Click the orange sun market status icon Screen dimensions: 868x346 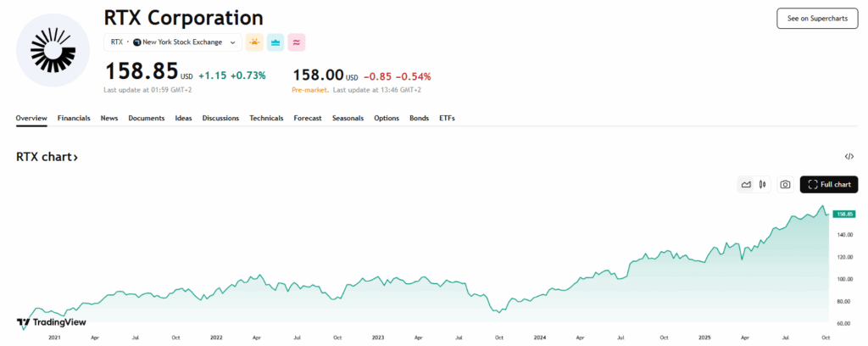pos(254,42)
